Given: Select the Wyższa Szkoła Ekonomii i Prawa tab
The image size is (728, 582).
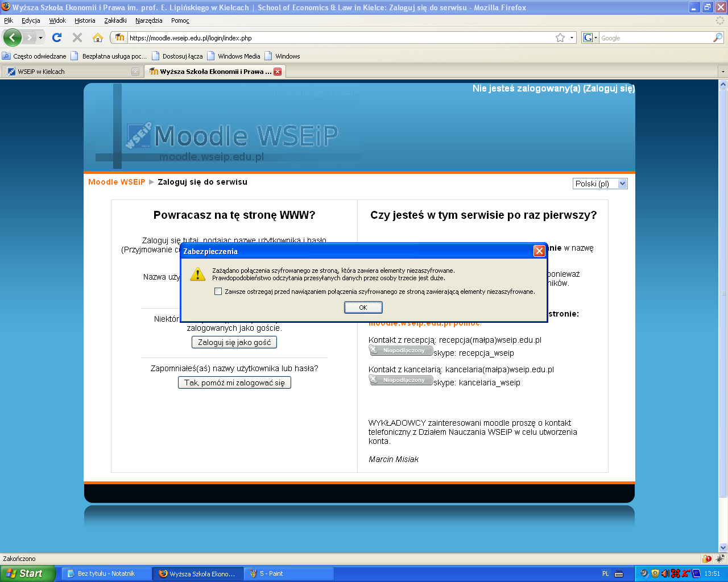Looking at the screenshot, I should pos(215,72).
